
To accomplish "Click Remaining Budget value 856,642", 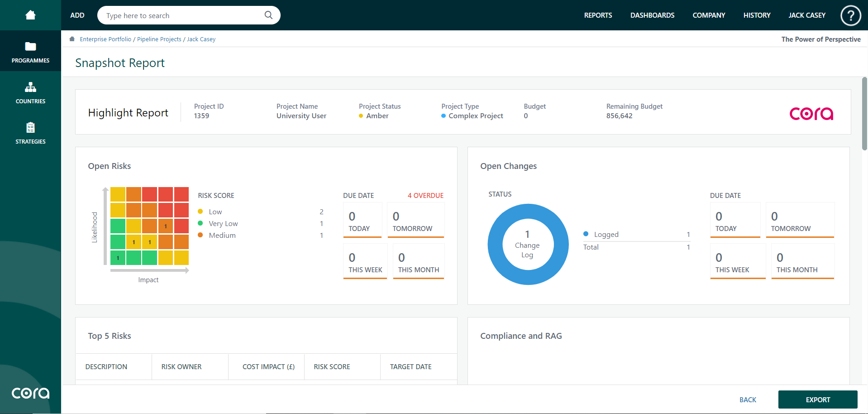I will pos(619,116).
